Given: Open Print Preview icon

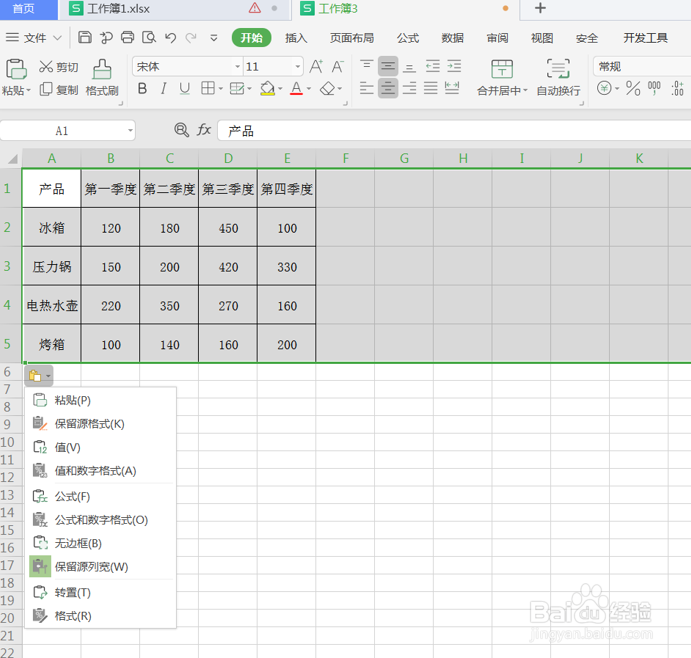Looking at the screenshot, I should point(149,37).
